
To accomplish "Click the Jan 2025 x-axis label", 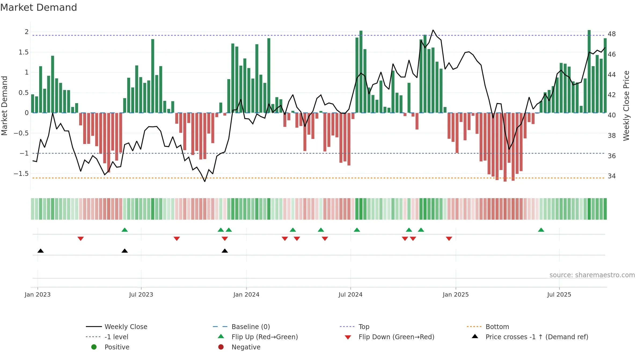I will 456,294.
